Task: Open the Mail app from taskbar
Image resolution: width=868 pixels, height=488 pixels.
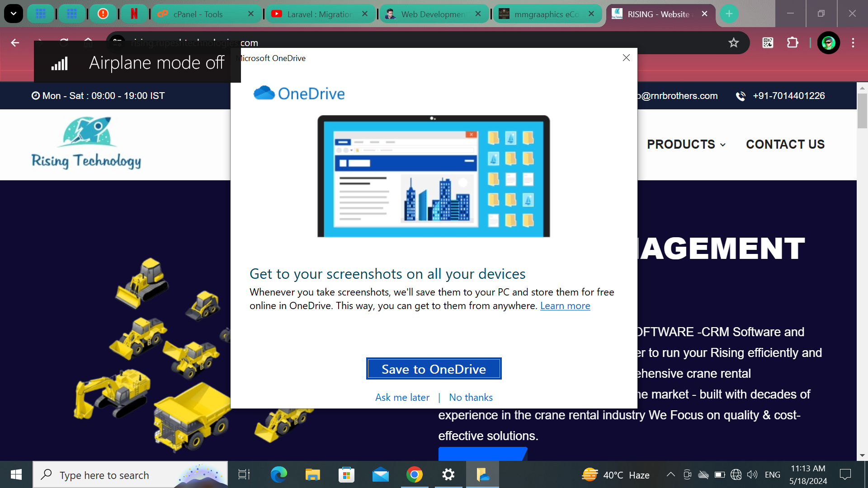Action: [x=381, y=474]
